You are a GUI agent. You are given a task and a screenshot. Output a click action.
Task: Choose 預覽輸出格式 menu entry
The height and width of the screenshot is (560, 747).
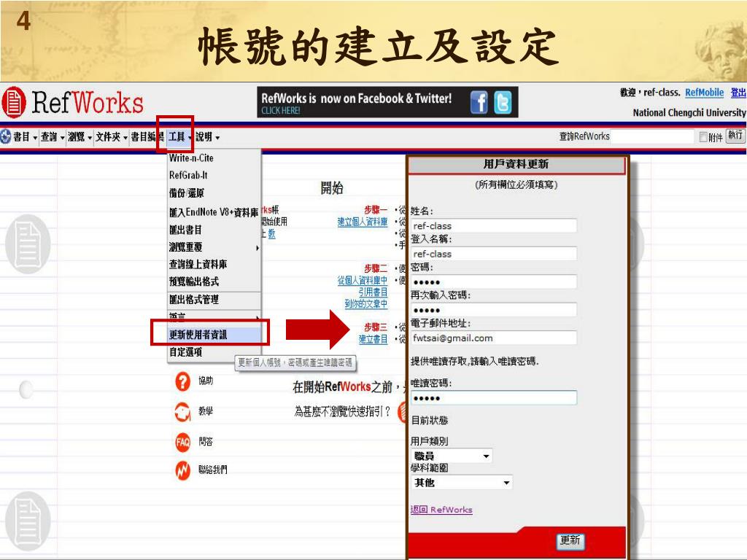[x=194, y=281]
